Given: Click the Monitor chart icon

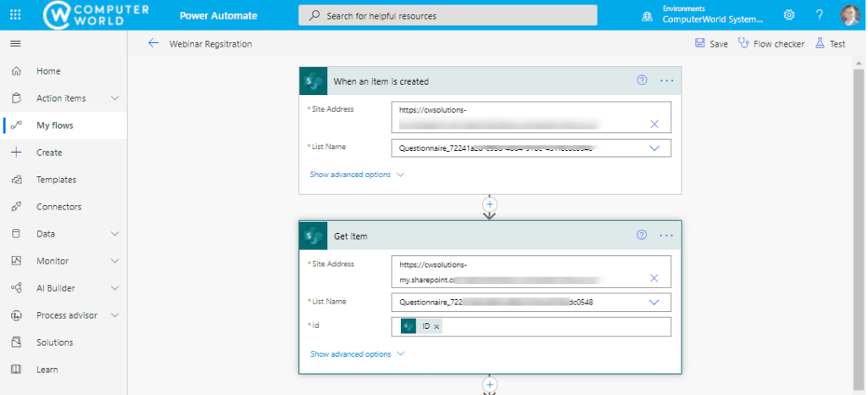Looking at the screenshot, I should coord(16,261).
